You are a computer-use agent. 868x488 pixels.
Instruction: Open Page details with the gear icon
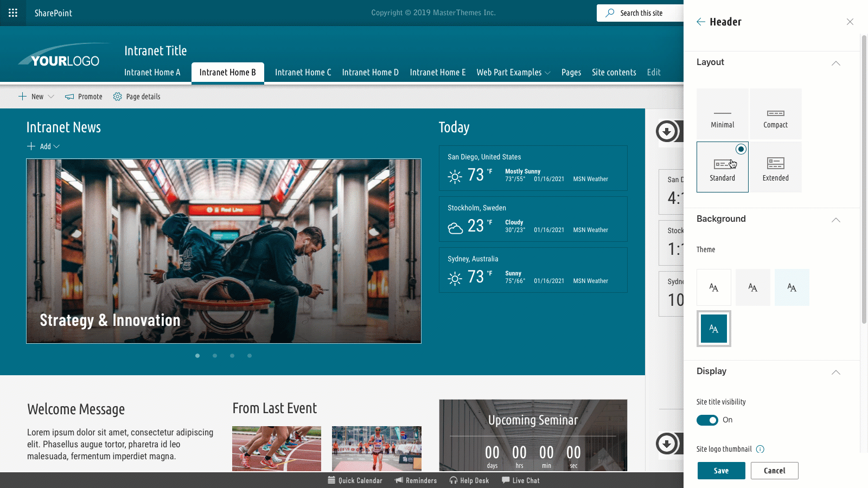(117, 97)
